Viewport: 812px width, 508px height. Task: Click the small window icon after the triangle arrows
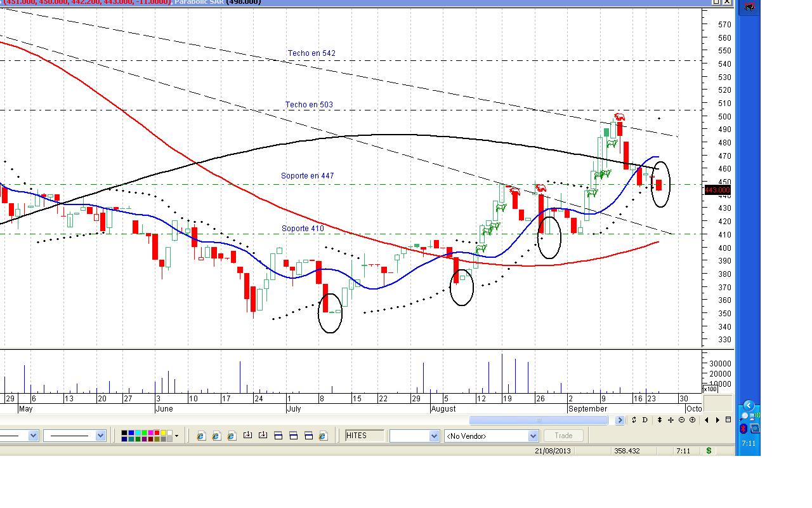(x=728, y=420)
